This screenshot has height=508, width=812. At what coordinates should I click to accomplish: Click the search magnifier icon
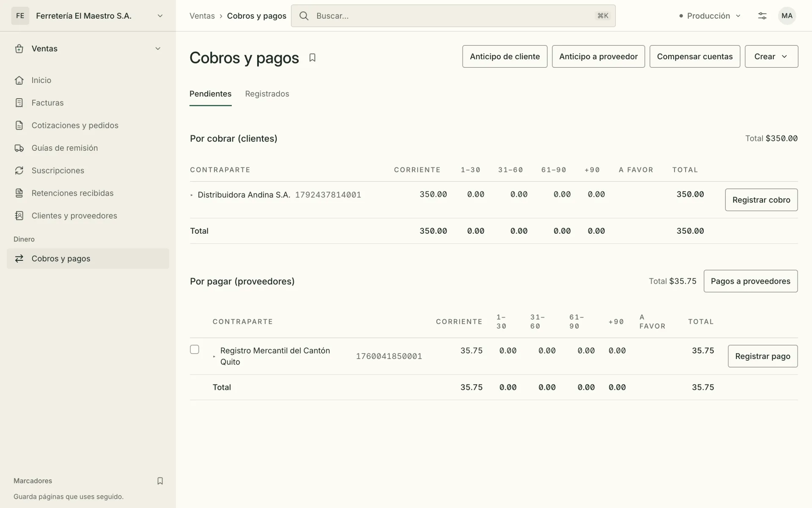(304, 16)
